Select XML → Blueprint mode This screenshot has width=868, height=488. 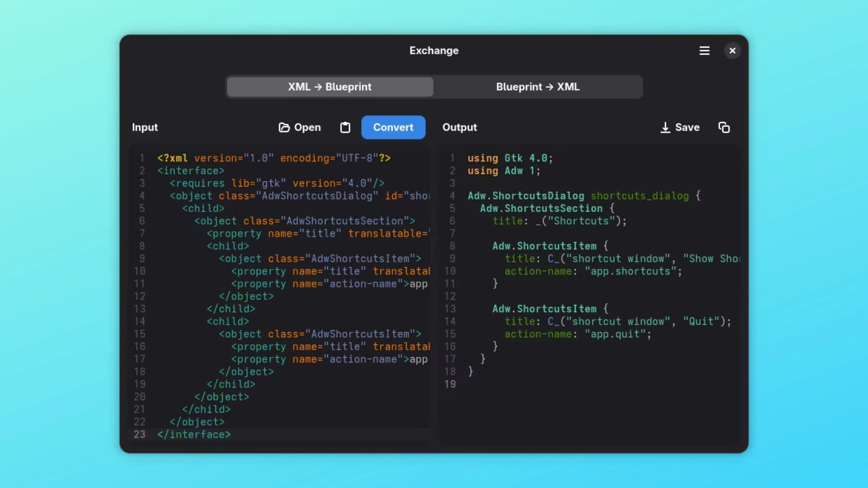tap(329, 86)
